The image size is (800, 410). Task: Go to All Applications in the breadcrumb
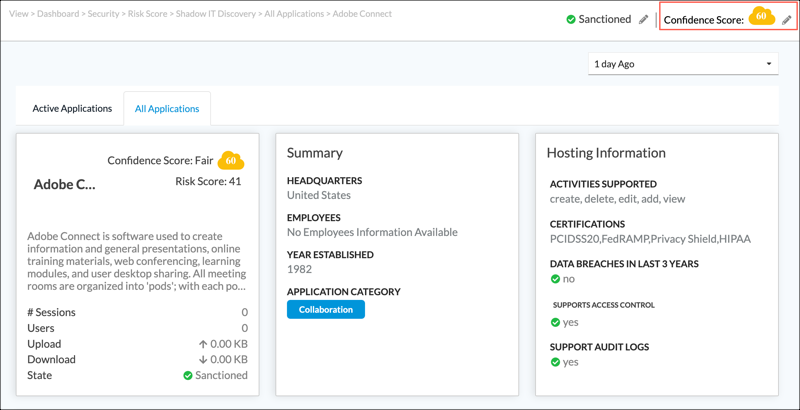294,14
